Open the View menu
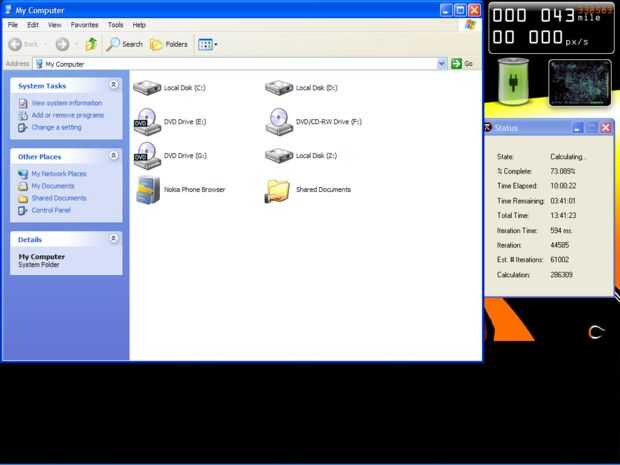Screen dimensions: 620x465 55,25
